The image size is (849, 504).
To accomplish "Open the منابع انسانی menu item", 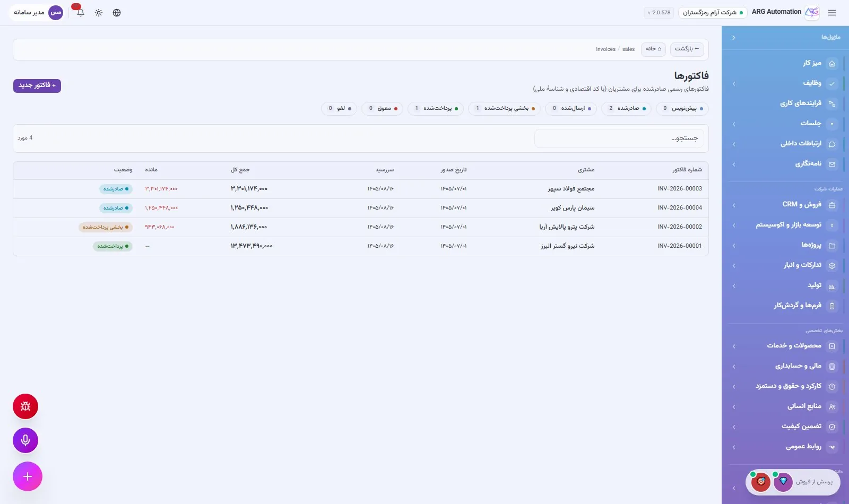I will click(x=784, y=406).
